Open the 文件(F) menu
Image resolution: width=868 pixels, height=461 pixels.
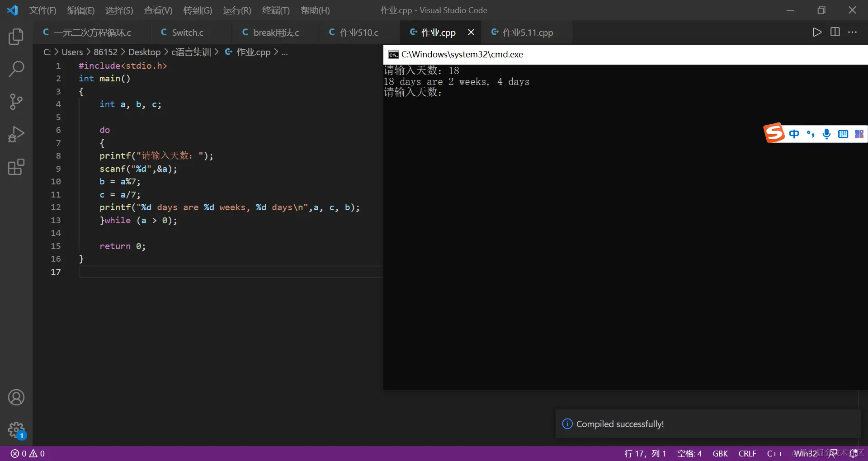[43, 10]
